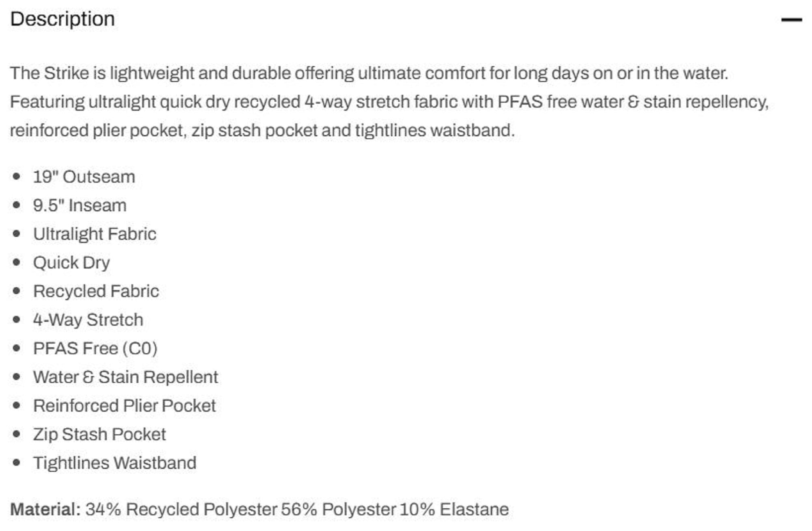
Task: Select the 19" Outseam bullet item
Action: pyautogui.click(x=84, y=177)
